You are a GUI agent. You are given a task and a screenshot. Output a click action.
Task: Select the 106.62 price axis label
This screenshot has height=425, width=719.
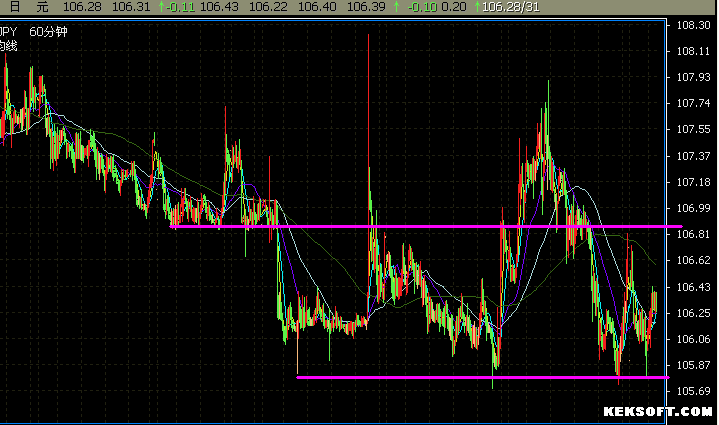[x=693, y=260]
